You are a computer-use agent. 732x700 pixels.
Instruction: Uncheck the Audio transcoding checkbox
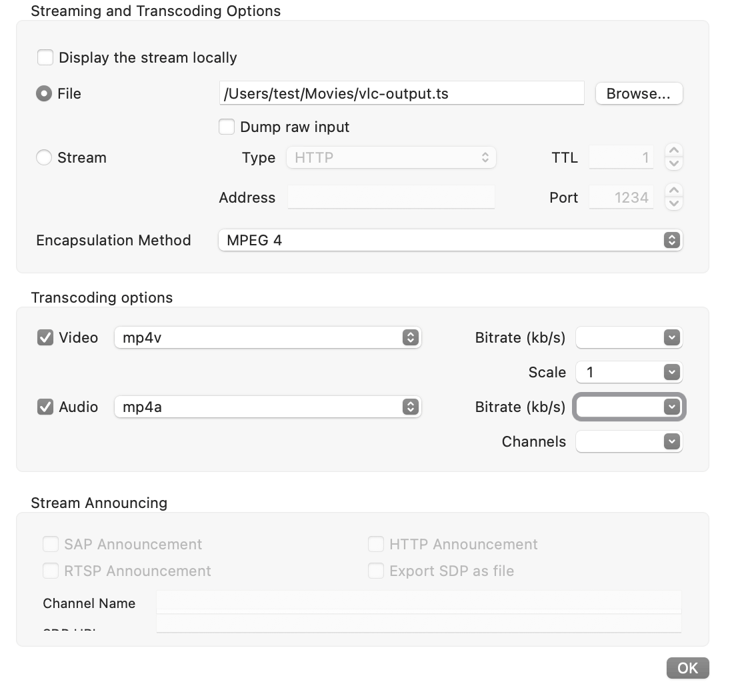pos(45,407)
